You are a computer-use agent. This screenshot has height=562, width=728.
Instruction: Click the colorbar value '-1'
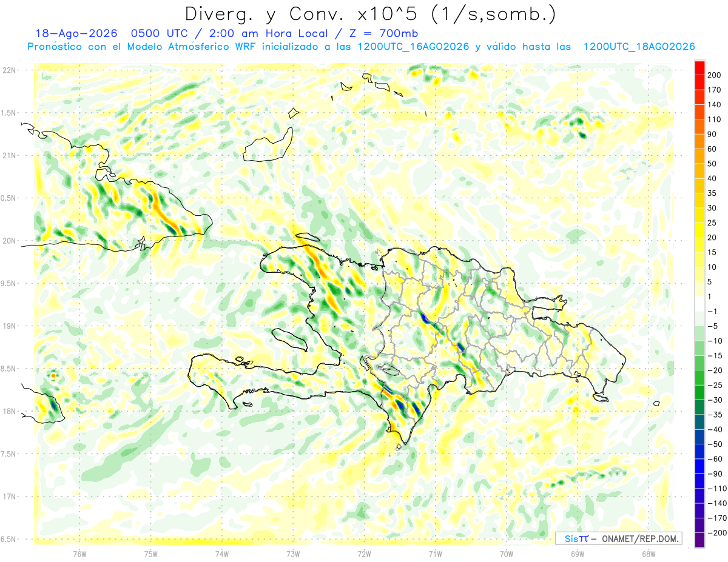[x=712, y=311]
